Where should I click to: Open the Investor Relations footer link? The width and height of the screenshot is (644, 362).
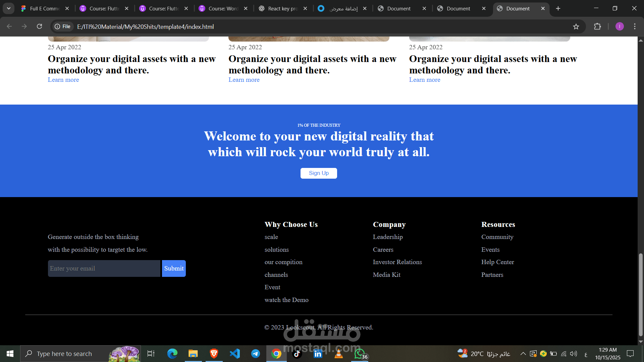click(397, 262)
